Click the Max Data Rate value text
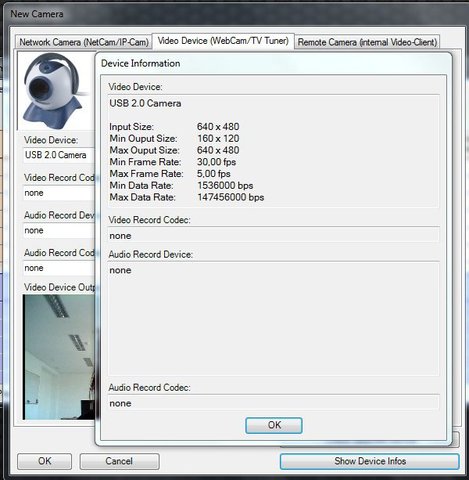 (231, 197)
